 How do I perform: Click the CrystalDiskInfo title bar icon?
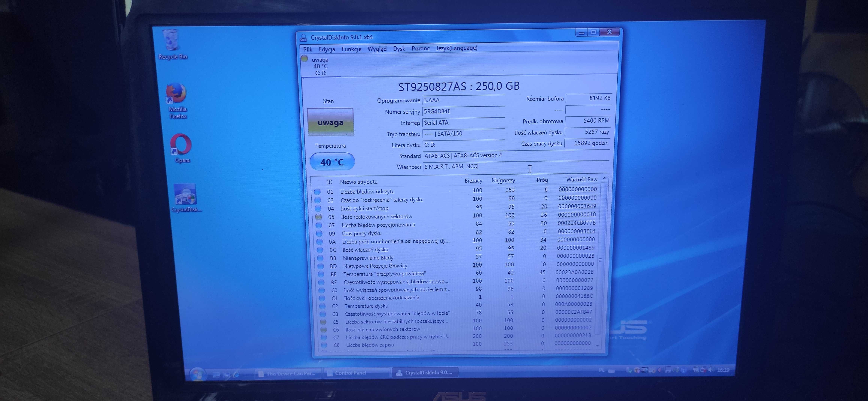pyautogui.click(x=303, y=37)
